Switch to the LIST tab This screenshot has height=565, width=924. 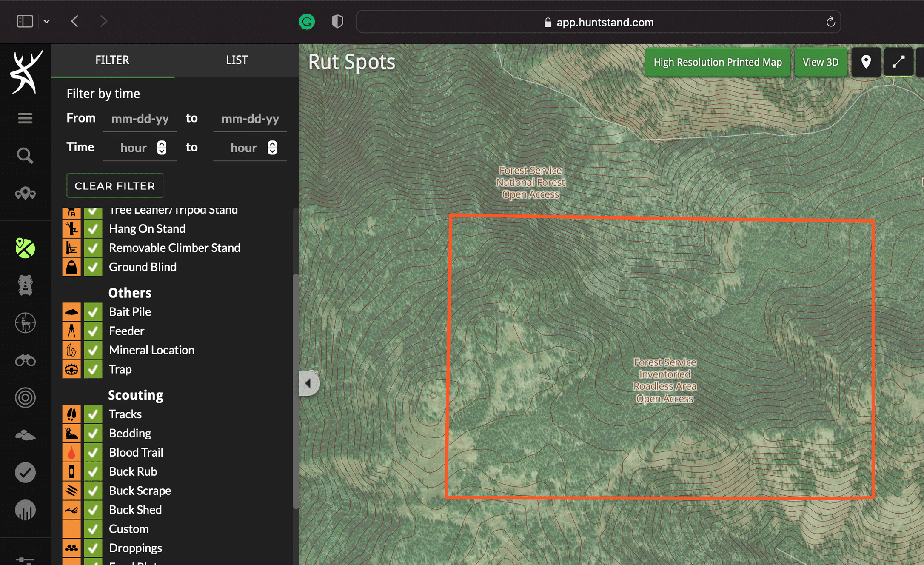[x=237, y=60]
